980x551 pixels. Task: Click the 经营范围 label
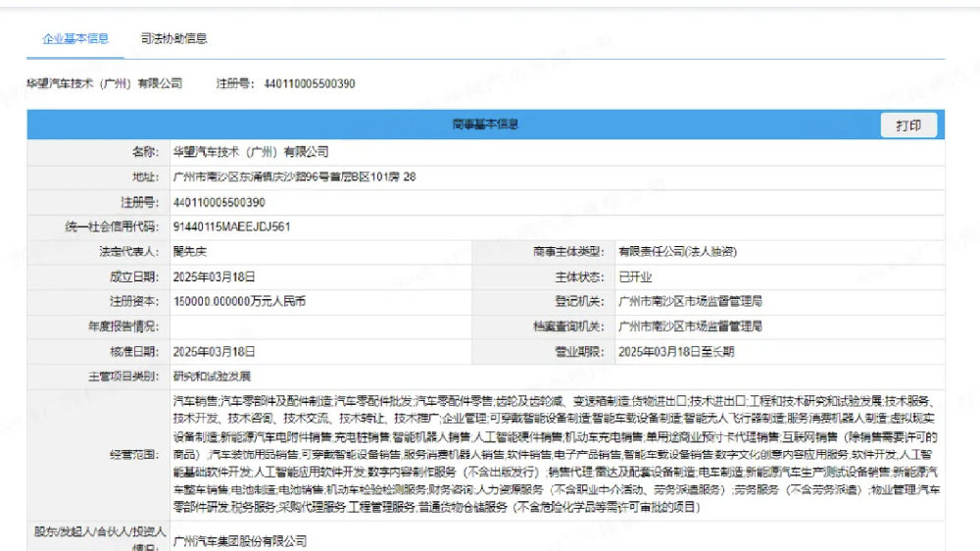pyautogui.click(x=134, y=455)
